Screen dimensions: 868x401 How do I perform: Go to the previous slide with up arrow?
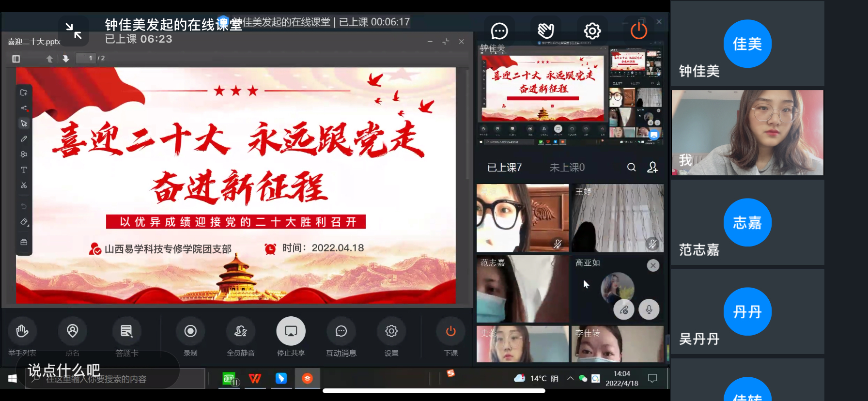coord(49,59)
